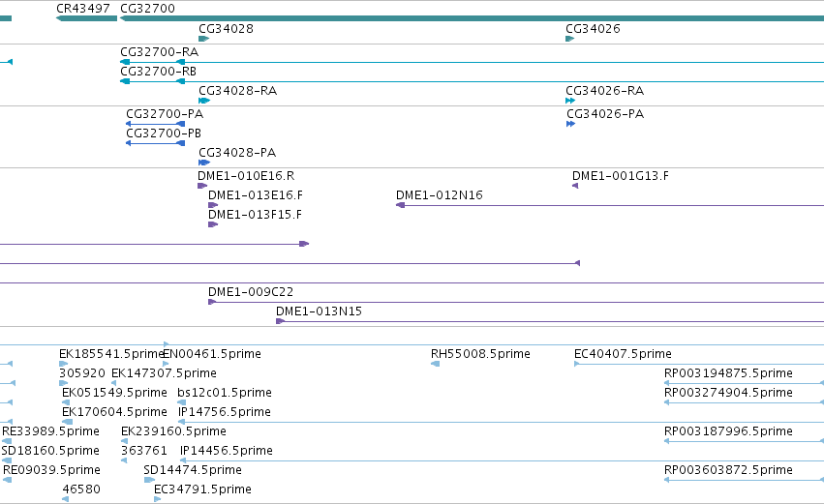
Task: Select the DME1-001G13.F arrow marker
Action: tap(575, 186)
